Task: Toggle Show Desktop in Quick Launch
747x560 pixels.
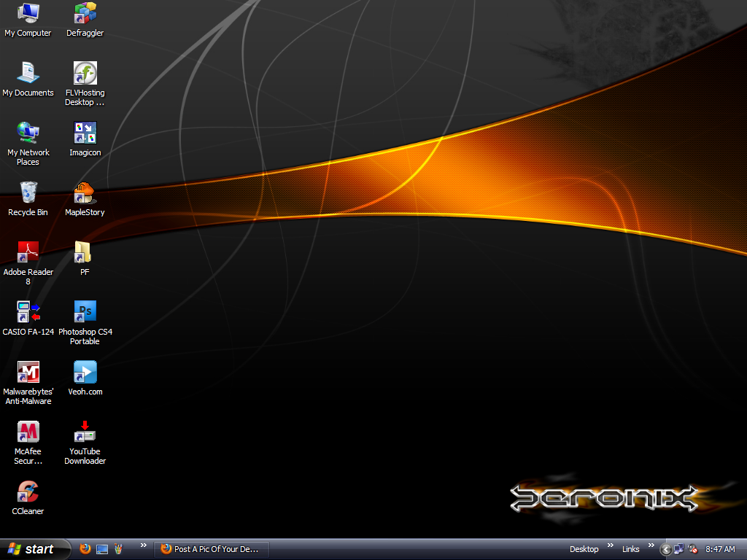Action: click(101, 548)
